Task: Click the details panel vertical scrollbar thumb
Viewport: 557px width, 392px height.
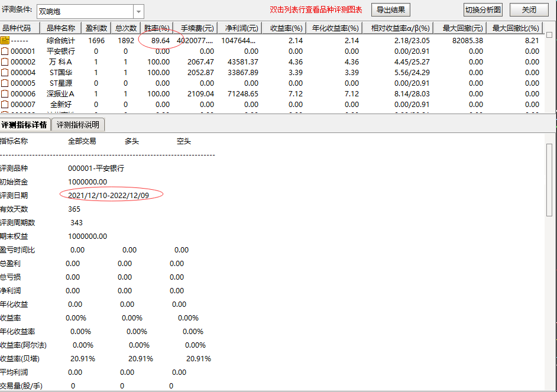Action: click(x=549, y=180)
